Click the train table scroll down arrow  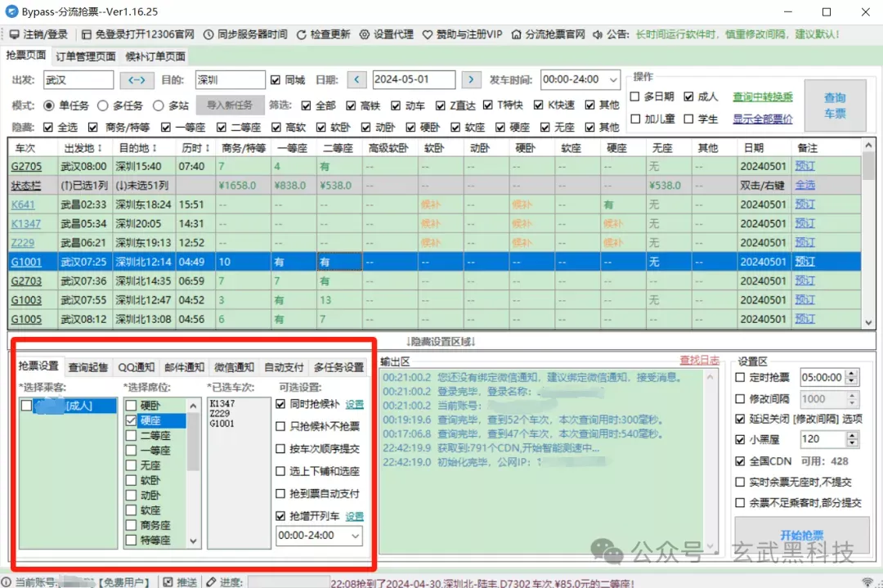click(x=868, y=323)
